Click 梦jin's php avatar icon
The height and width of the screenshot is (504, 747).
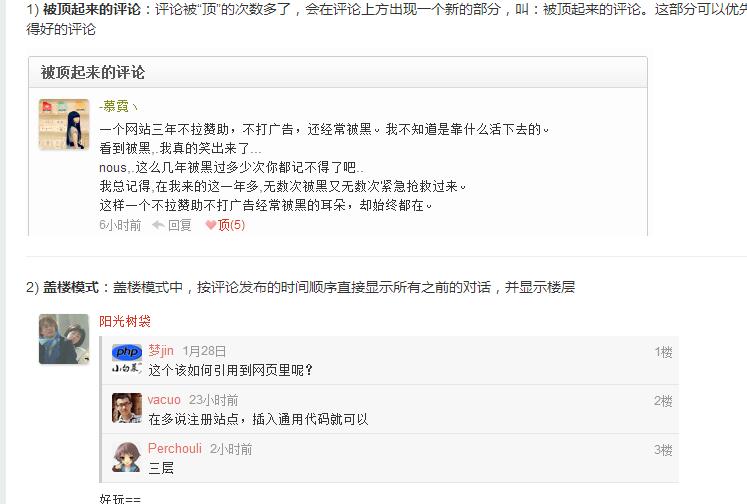(127, 359)
